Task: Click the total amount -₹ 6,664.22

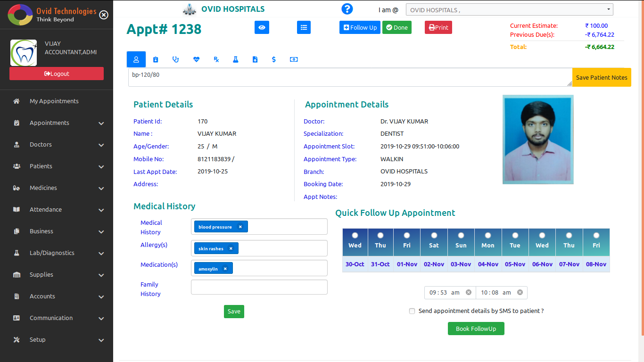Action: (x=600, y=47)
